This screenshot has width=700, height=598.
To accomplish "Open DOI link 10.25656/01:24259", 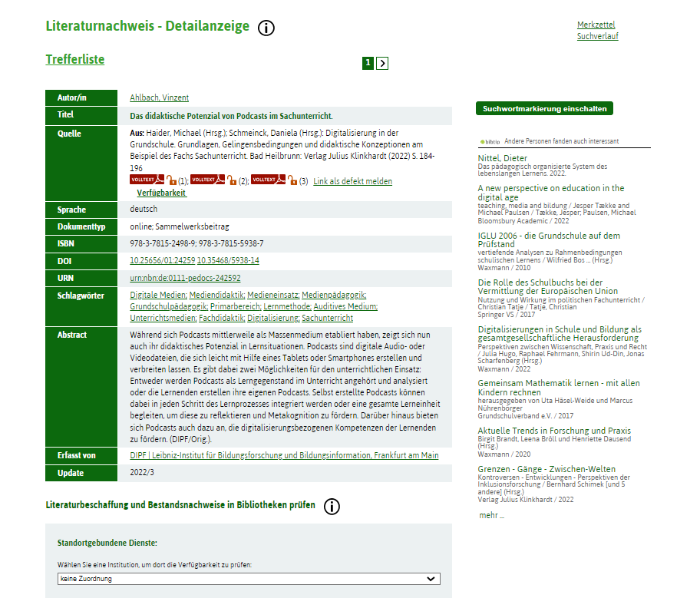I will tap(162, 261).
